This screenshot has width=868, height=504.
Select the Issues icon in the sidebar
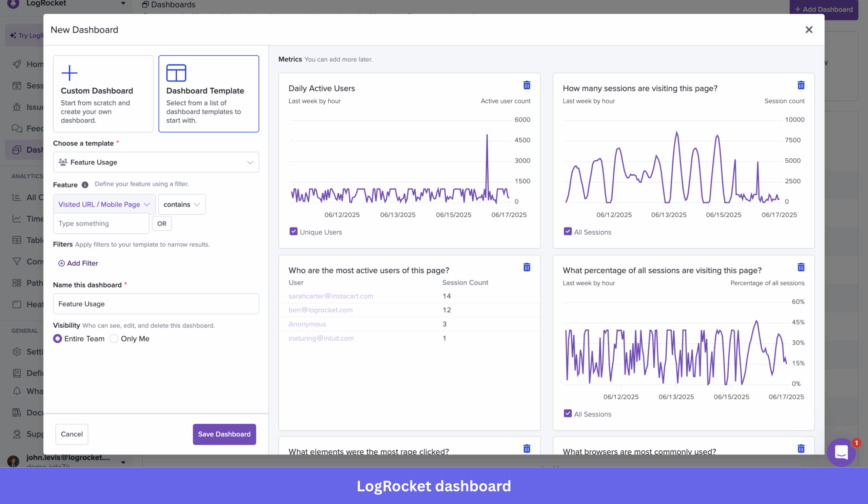coord(17,107)
